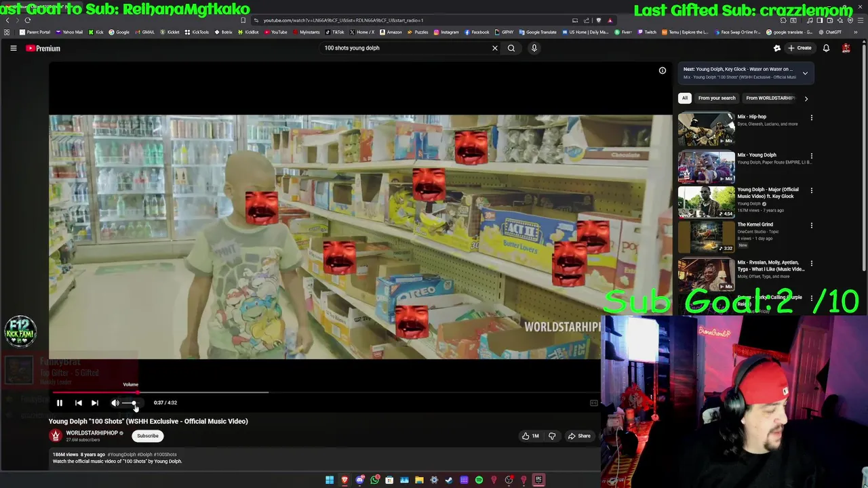Screen dimensions: 868x488
Task: Go to YouTube Premium home logo
Action: 43,48
